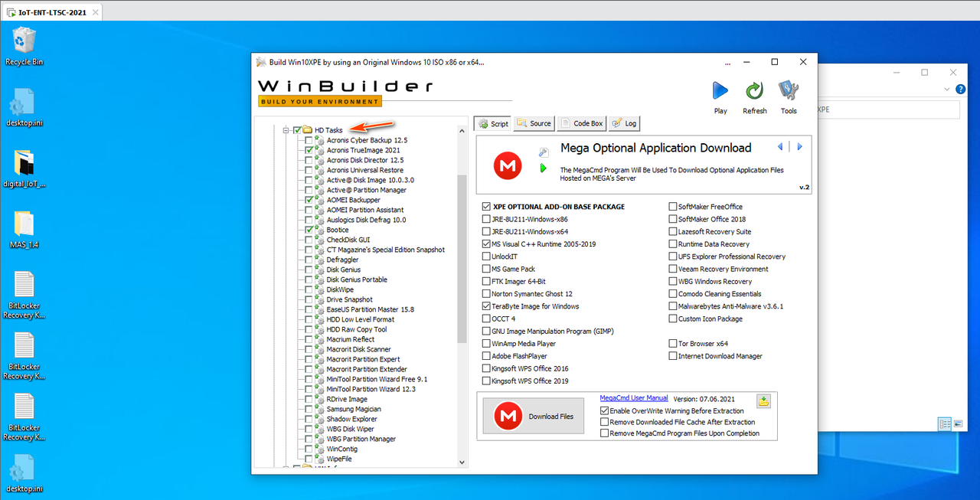Switch to the Log tab
The height and width of the screenshot is (500, 980).
[624, 123]
